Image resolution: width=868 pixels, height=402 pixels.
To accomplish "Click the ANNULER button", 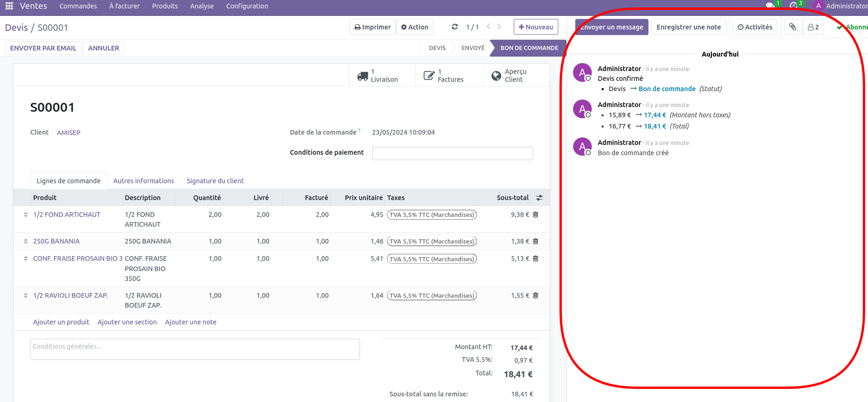I will pos(104,48).
